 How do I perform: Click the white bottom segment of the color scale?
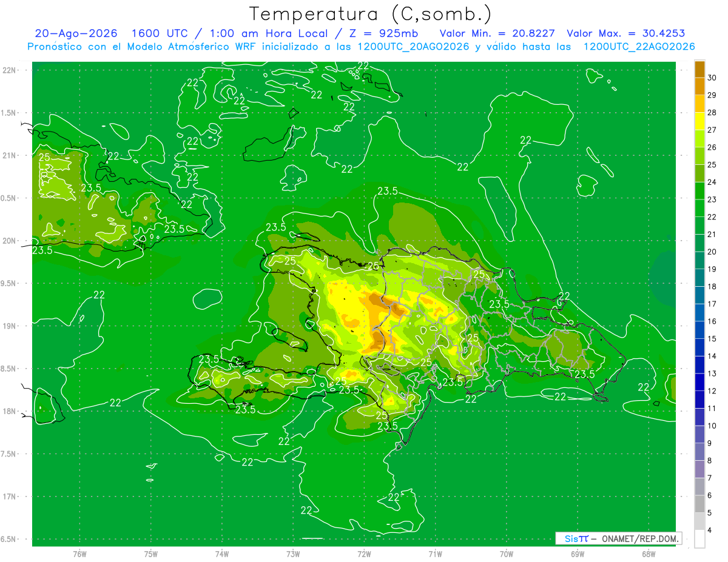pos(699,538)
